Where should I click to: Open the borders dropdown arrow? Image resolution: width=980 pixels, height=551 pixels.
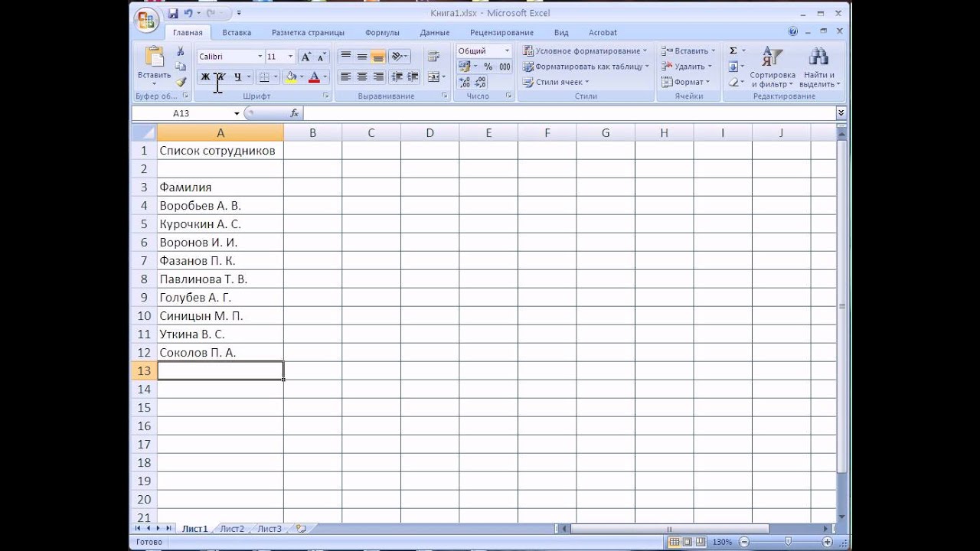[x=276, y=77]
